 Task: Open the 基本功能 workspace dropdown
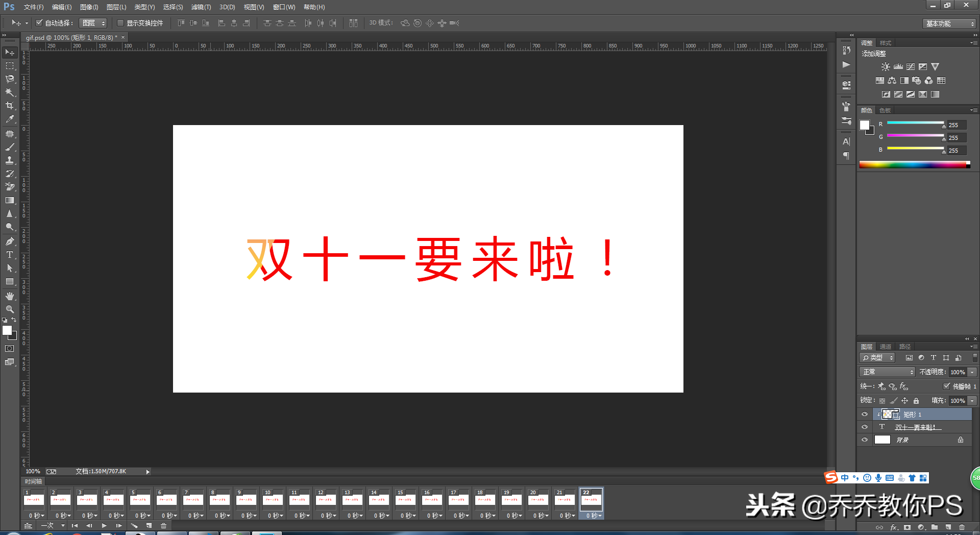[949, 23]
